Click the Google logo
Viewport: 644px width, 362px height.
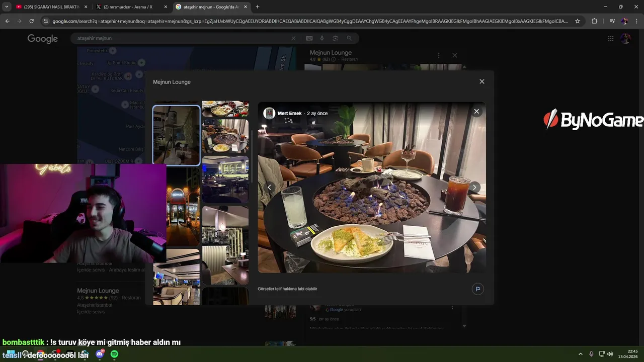coord(43,39)
